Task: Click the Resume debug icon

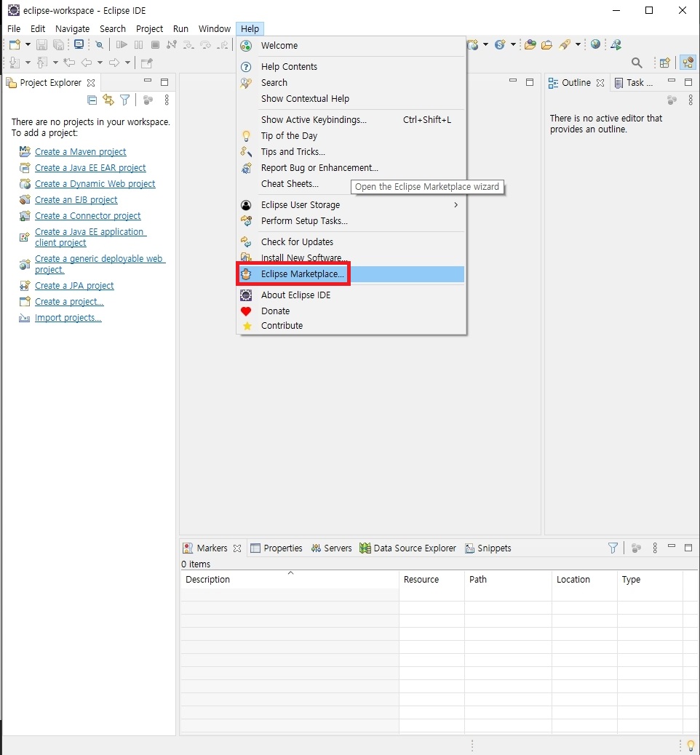Action: coord(122,45)
